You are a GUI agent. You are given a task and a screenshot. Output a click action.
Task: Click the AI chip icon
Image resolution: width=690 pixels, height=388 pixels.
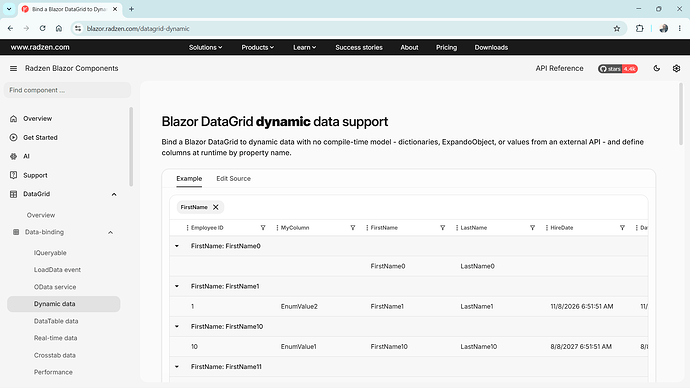click(14, 156)
